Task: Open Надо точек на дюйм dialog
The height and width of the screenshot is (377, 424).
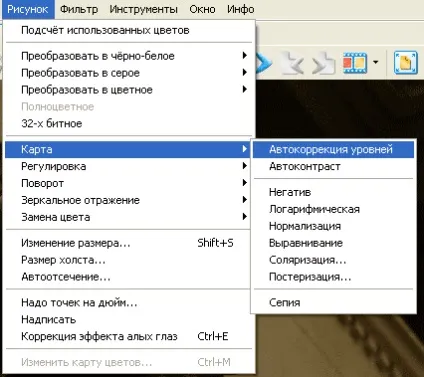Action: (128, 303)
